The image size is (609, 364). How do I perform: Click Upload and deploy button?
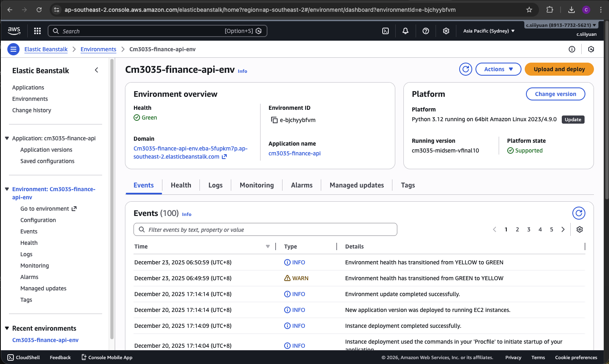(559, 69)
